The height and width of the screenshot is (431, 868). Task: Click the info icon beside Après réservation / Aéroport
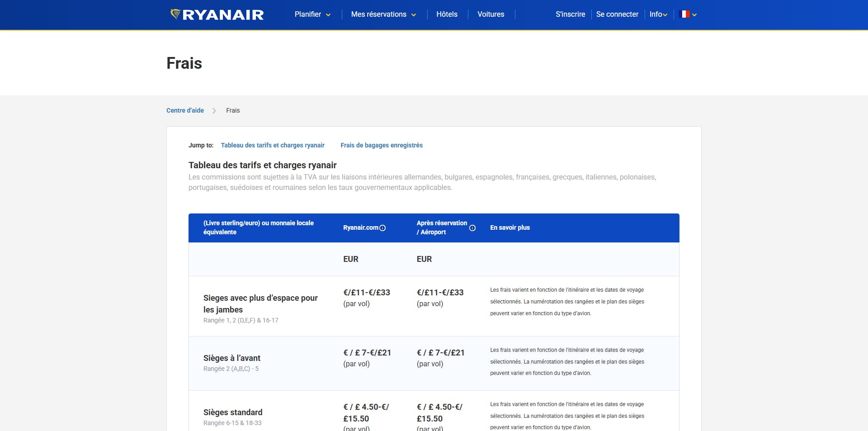[472, 228]
